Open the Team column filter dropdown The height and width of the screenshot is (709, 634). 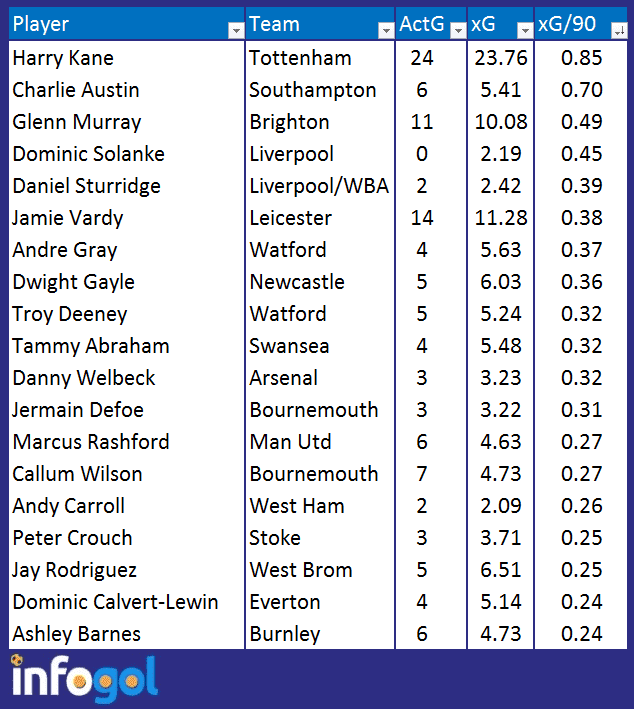[386, 30]
